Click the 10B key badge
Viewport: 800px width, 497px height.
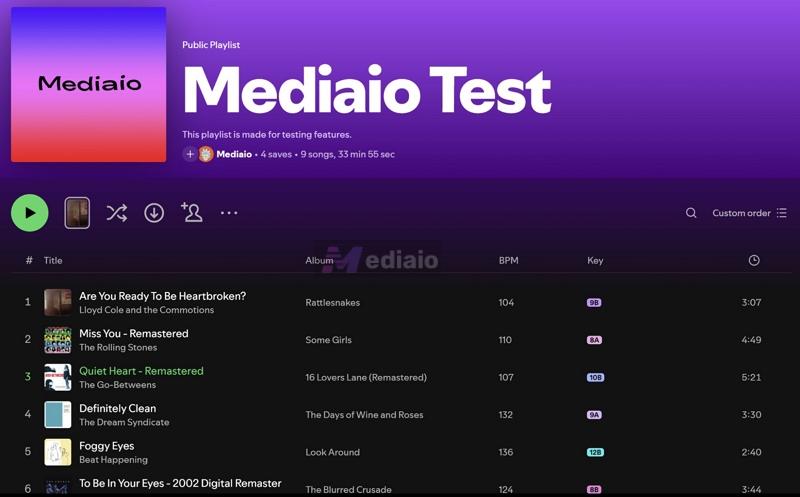click(x=595, y=378)
